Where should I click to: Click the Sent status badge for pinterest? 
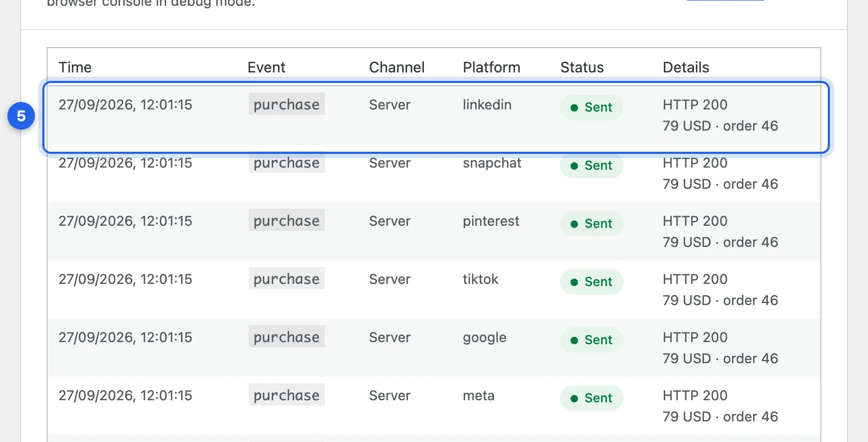point(592,224)
